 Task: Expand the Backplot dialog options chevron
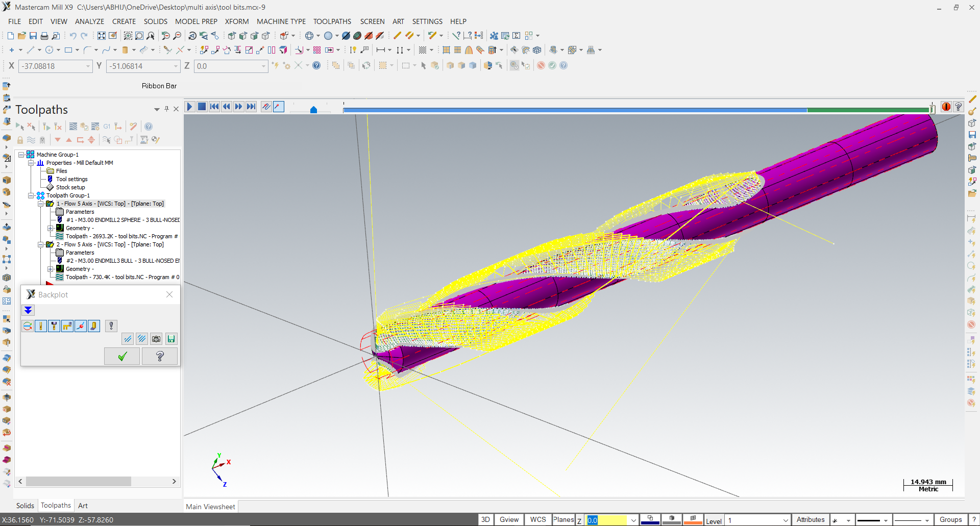[x=28, y=310]
